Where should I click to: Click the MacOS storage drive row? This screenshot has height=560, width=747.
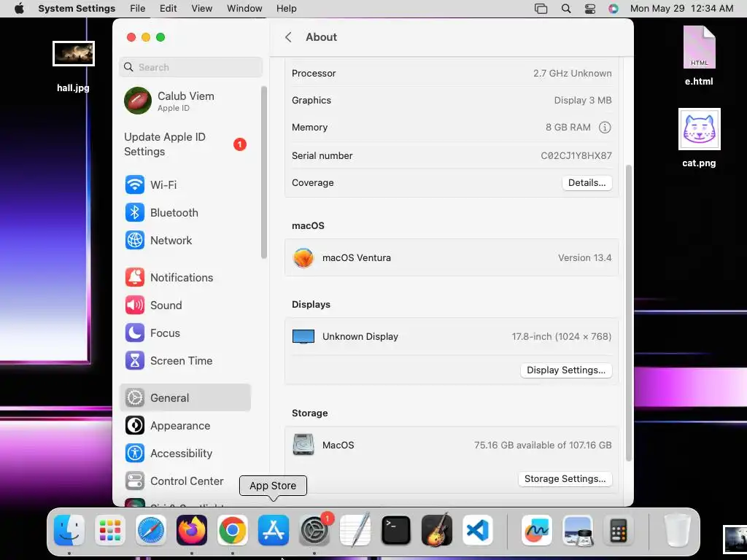click(x=452, y=445)
